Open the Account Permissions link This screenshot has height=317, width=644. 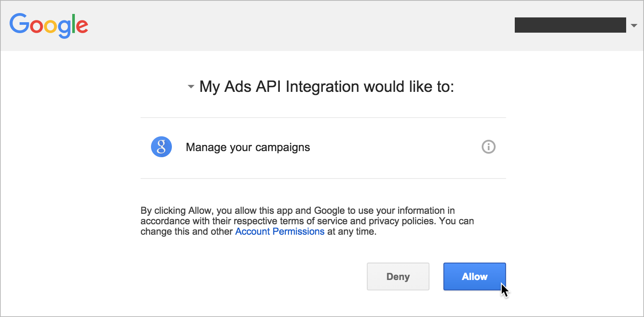coord(280,232)
